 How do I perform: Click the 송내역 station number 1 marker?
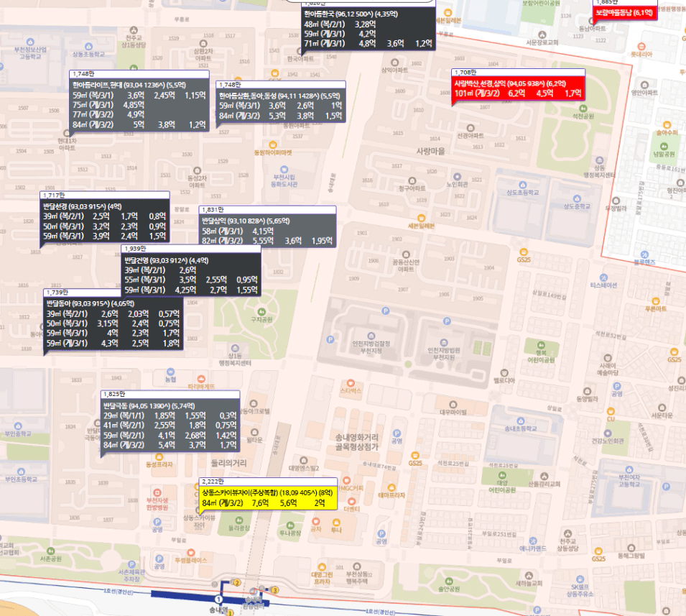[218, 599]
